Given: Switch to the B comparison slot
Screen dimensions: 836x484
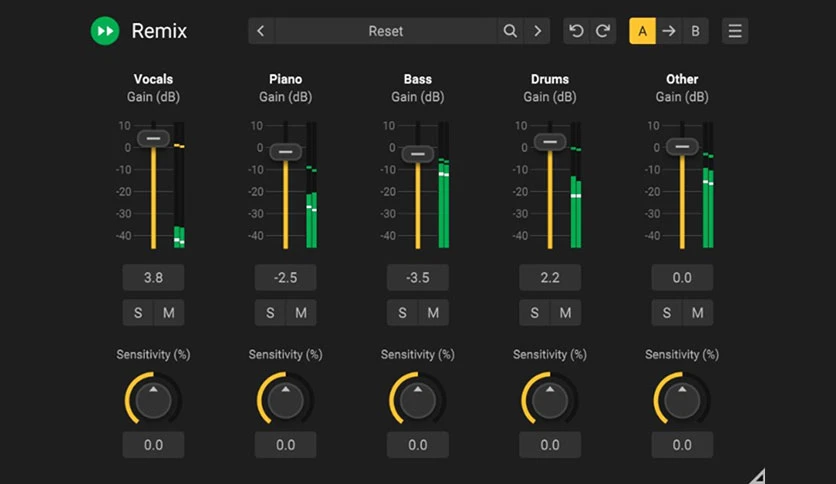Looking at the screenshot, I should tap(695, 31).
